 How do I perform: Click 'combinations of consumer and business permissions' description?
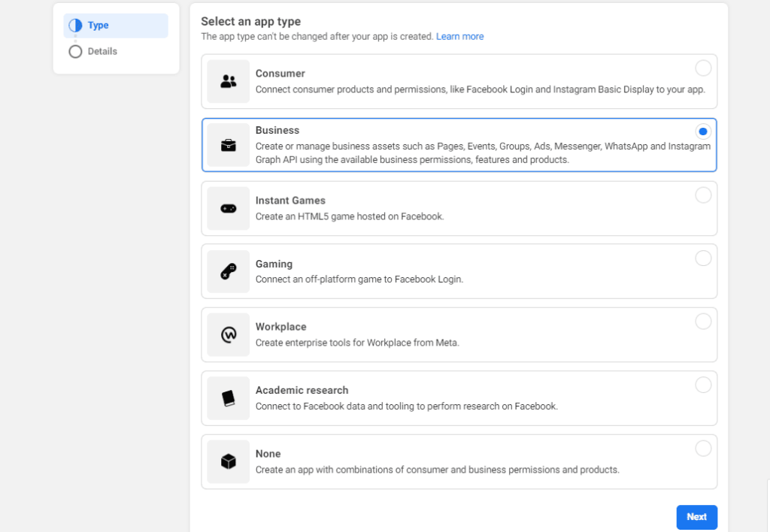[x=437, y=470]
